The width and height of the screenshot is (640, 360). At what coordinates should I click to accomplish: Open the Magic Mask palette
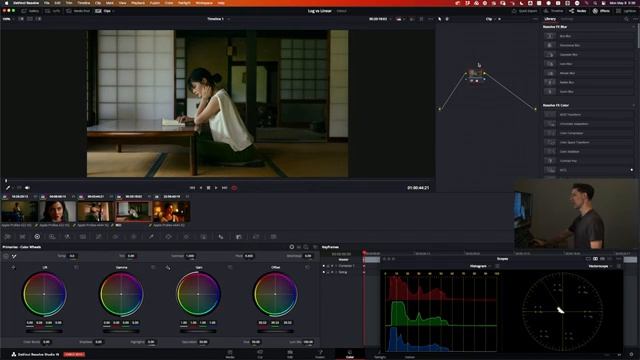click(203, 237)
